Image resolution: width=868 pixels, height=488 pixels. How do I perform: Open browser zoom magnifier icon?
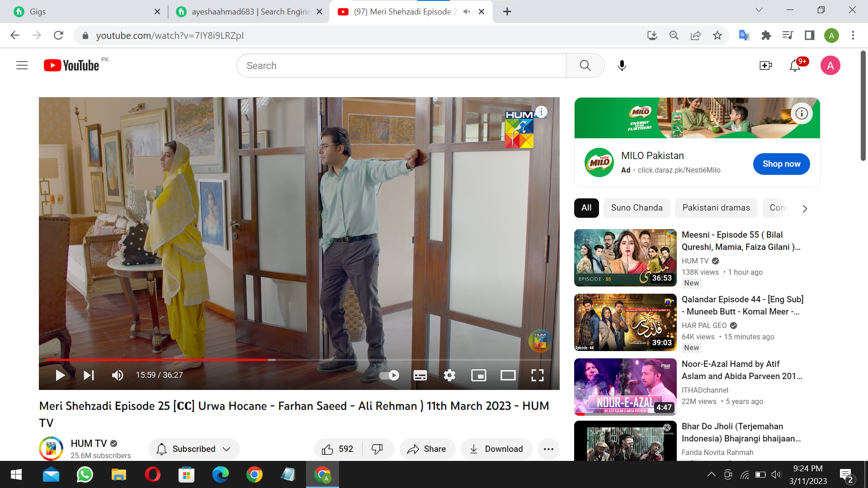coord(674,35)
